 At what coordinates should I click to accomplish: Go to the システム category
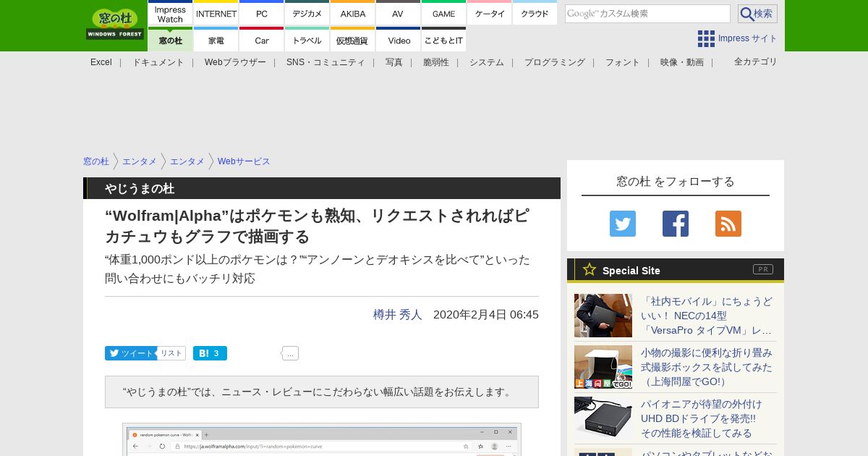pos(487,62)
